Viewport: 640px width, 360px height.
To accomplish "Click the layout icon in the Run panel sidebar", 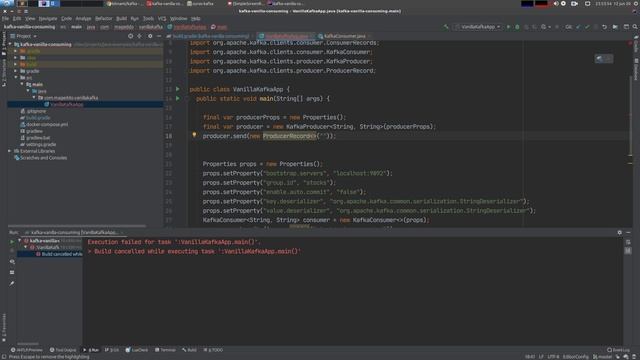I will tap(12, 272).
